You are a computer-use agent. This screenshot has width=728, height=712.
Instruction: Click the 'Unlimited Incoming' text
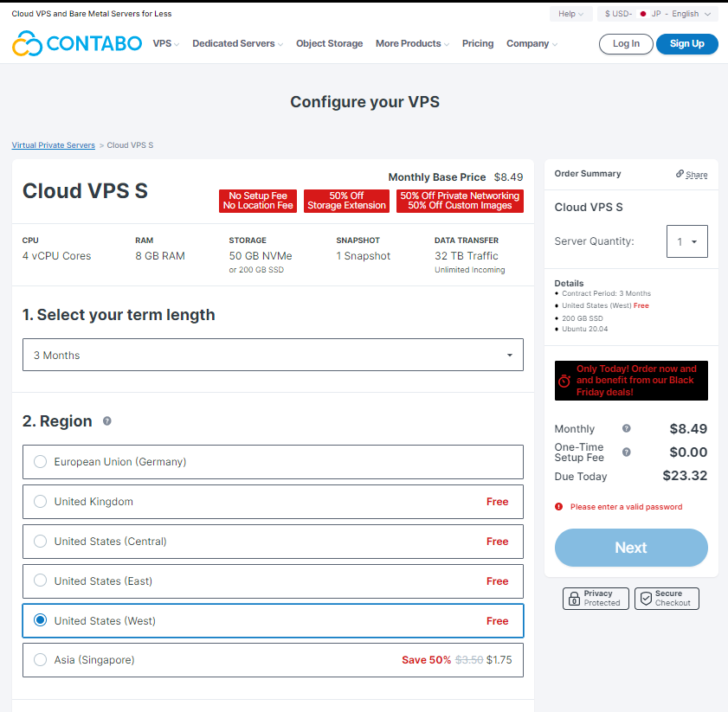(x=470, y=270)
